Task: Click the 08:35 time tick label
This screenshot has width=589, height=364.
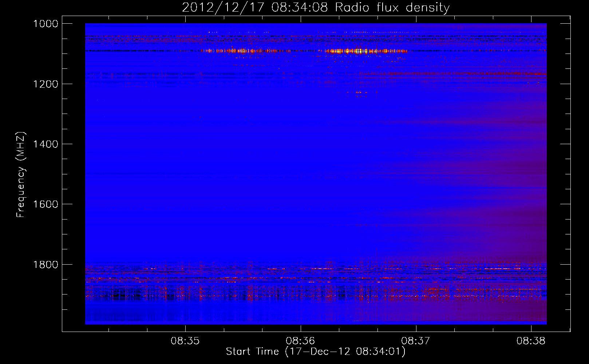Action: (185, 341)
